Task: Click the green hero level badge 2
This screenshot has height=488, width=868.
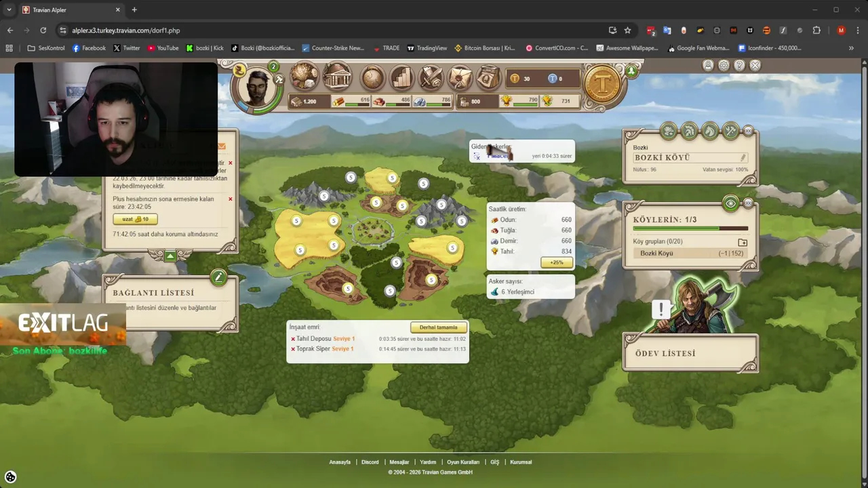Action: click(273, 66)
